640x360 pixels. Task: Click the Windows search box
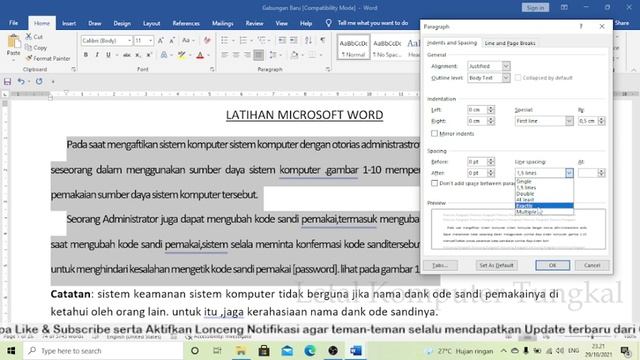(103, 351)
